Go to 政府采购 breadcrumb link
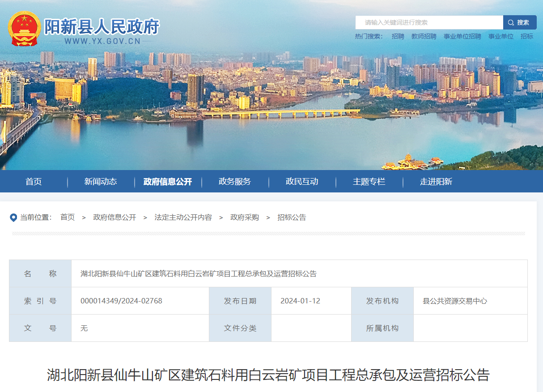This screenshot has width=543, height=392. coord(244,217)
